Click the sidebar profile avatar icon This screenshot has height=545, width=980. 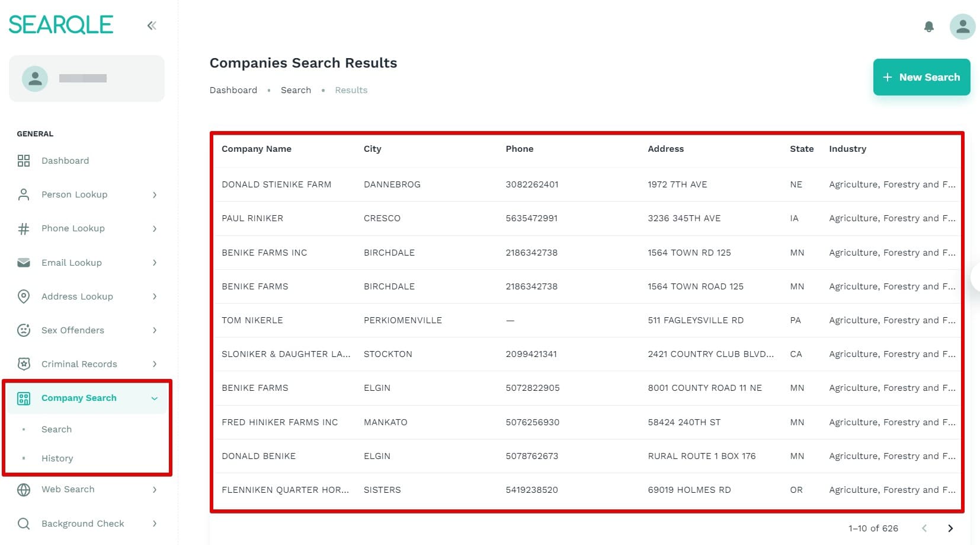coord(35,78)
